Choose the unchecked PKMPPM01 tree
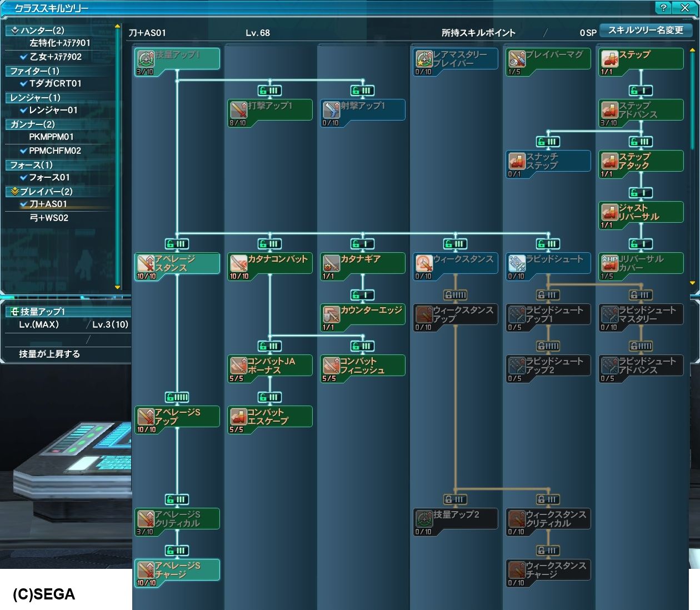Image resolution: width=700 pixels, height=610 pixels. (x=51, y=137)
